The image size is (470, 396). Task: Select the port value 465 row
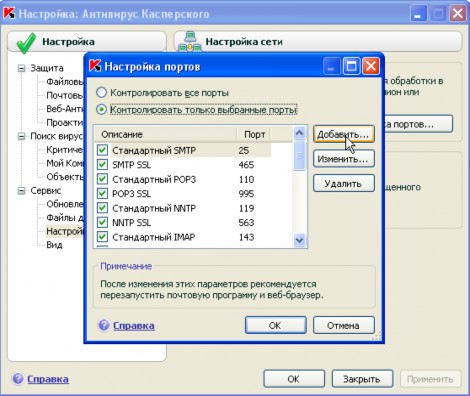coord(246,165)
